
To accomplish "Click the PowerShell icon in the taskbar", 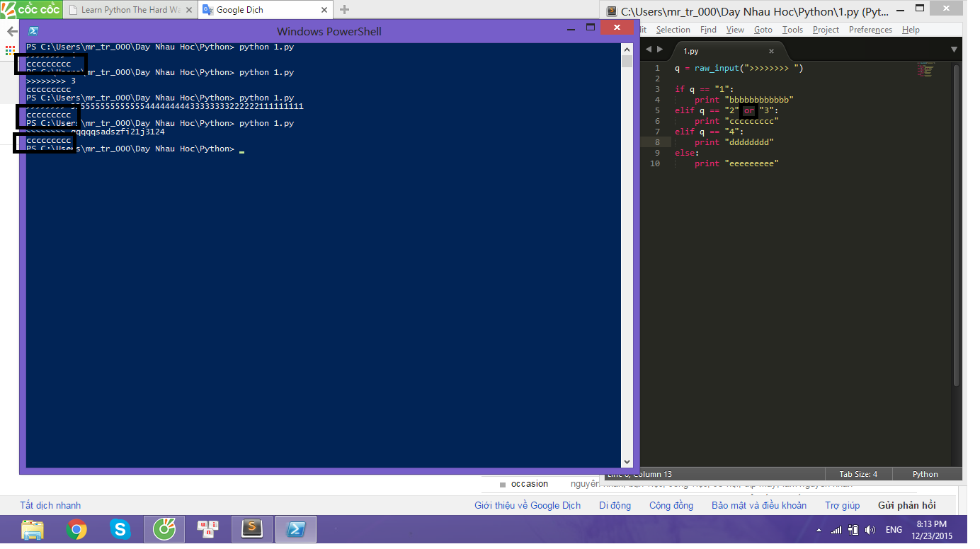I will click(296, 529).
